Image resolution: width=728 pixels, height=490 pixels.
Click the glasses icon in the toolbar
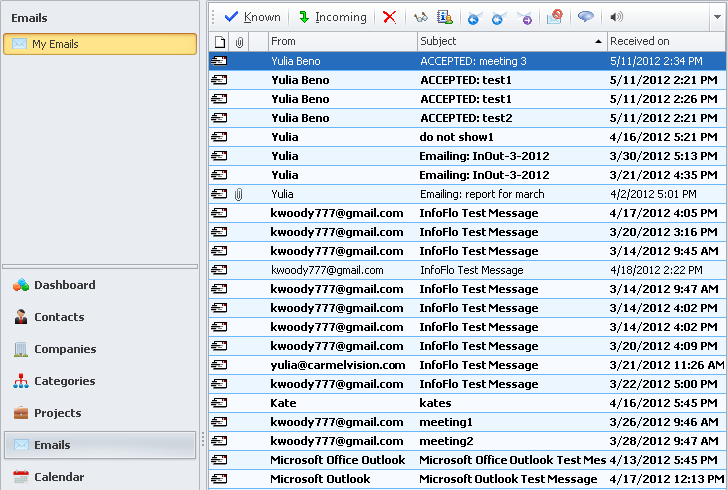pos(421,17)
